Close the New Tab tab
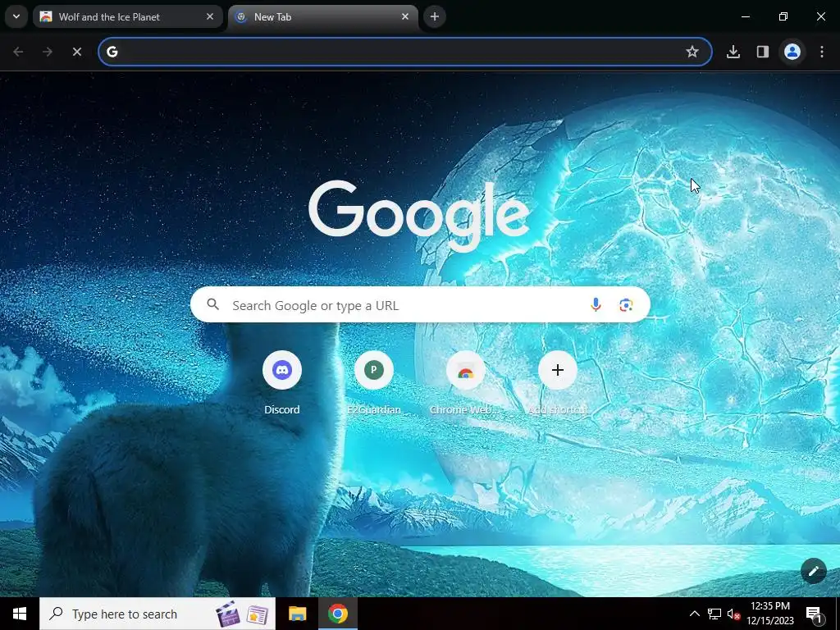Image resolution: width=840 pixels, height=630 pixels. pos(405,16)
